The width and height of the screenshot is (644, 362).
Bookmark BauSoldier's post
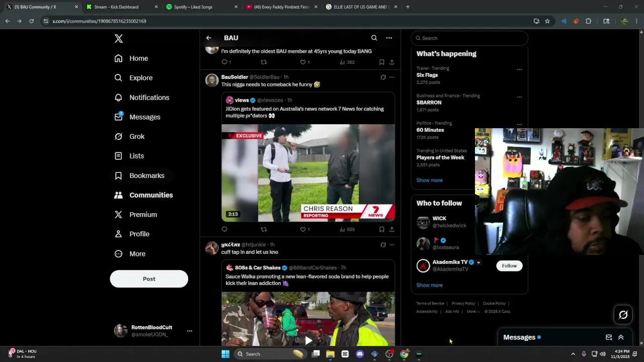point(382,229)
